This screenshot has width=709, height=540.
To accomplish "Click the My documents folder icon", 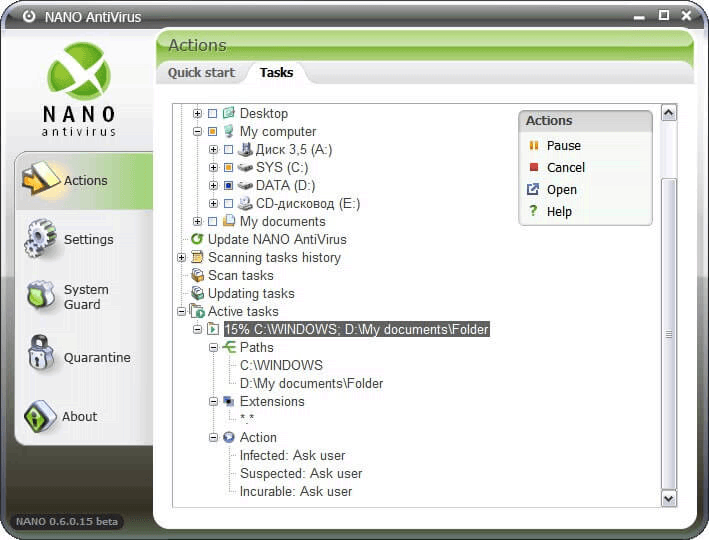I will 229,221.
